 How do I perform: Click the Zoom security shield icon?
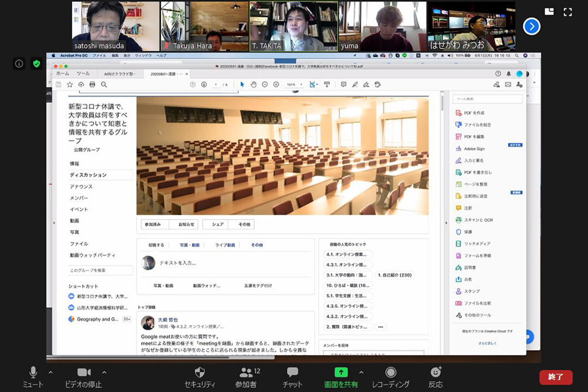200,372
